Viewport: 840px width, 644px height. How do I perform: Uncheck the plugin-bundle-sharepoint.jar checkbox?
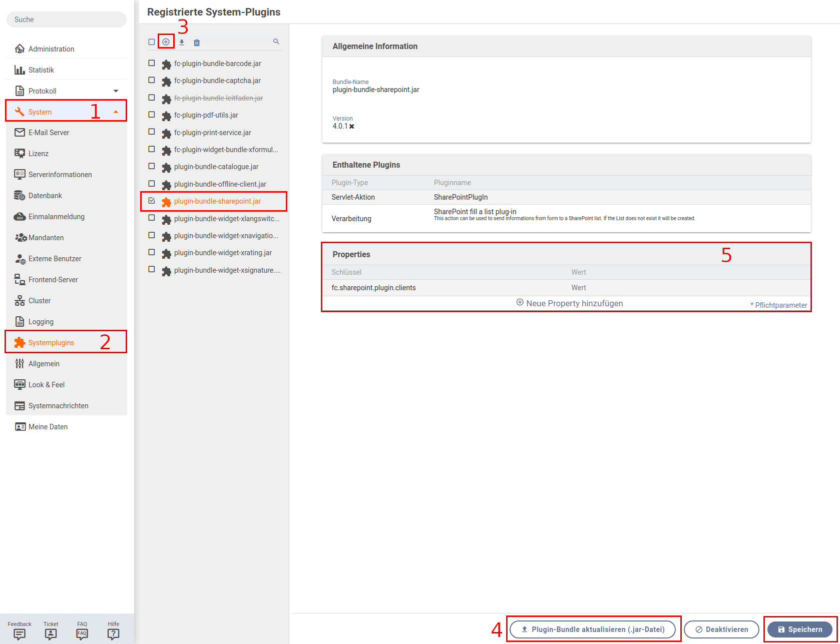(x=152, y=200)
